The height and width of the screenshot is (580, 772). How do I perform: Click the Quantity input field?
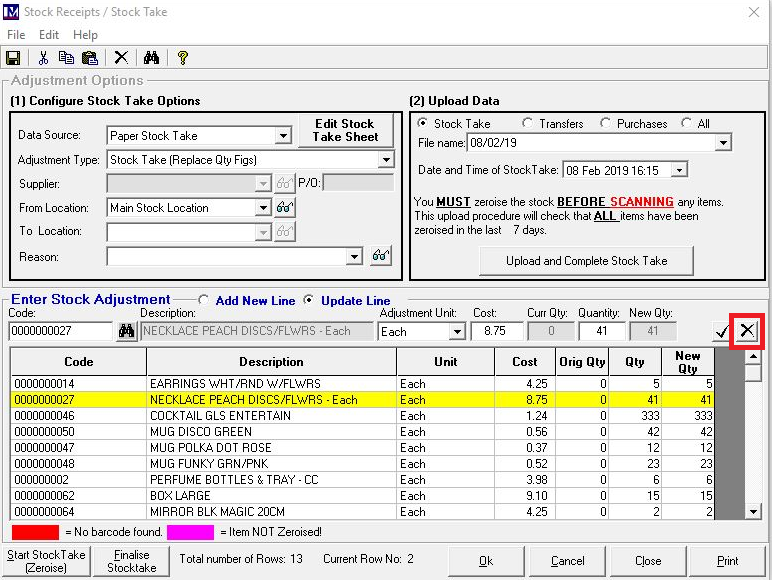click(x=601, y=332)
